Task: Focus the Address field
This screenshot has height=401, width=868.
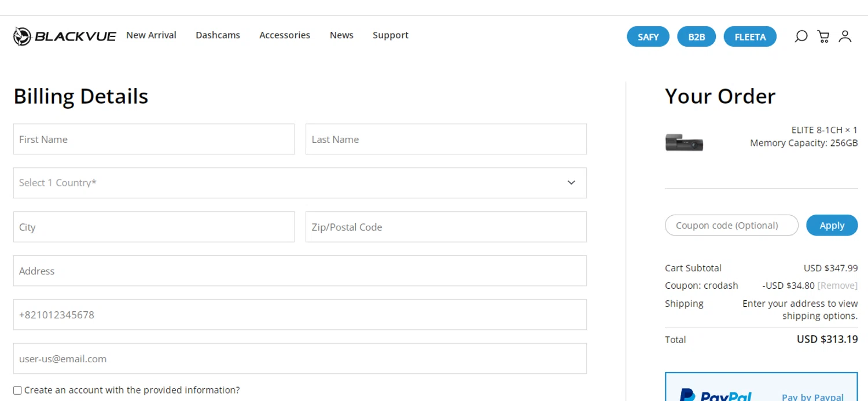Action: pos(300,271)
